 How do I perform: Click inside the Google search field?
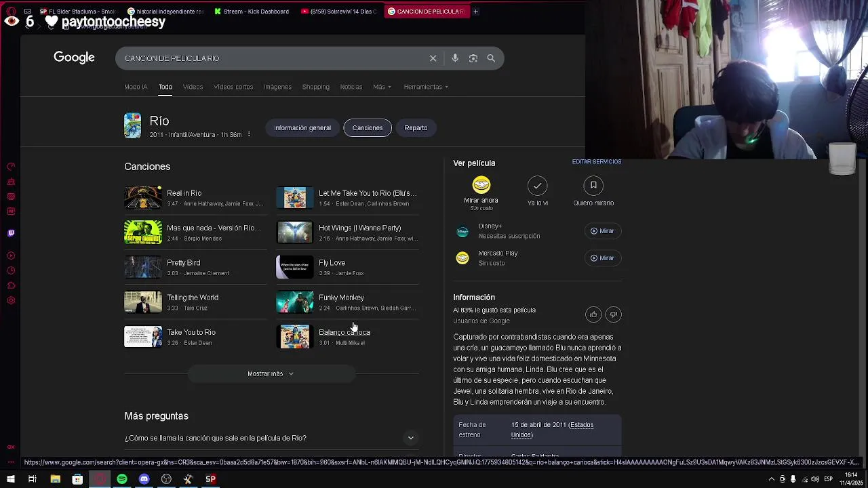[x=271, y=58]
